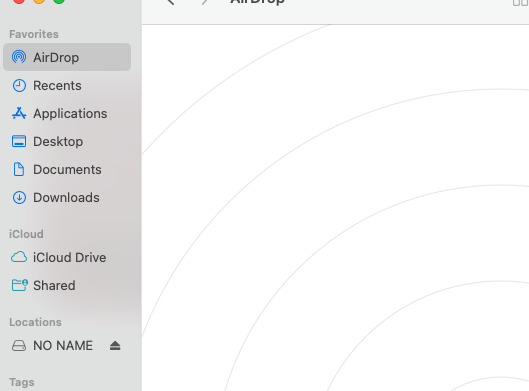Screen dimensions: 529x391
Task: Click the Downloads arrow icon
Action: [x=19, y=198]
